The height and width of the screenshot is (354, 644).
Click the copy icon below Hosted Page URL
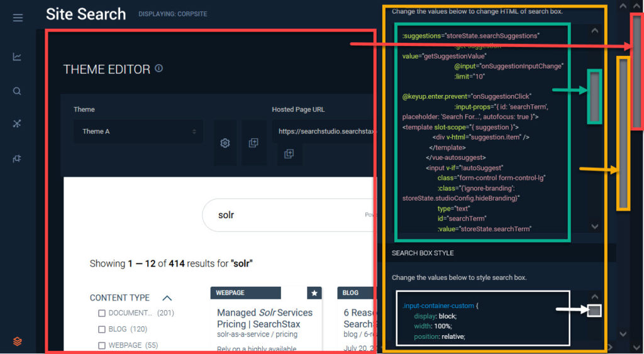[289, 153]
